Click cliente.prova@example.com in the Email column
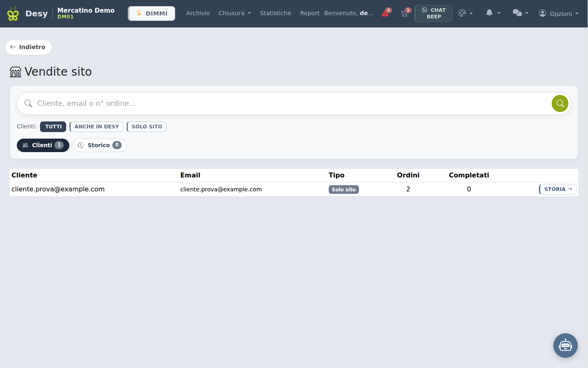The width and height of the screenshot is (588, 368). tap(221, 189)
